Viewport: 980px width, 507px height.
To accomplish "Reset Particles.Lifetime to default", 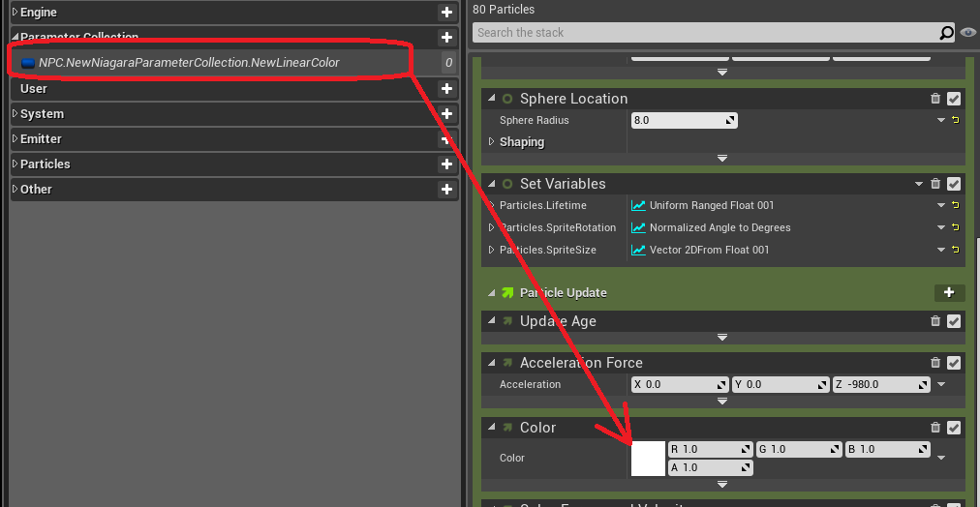I will coord(956,205).
